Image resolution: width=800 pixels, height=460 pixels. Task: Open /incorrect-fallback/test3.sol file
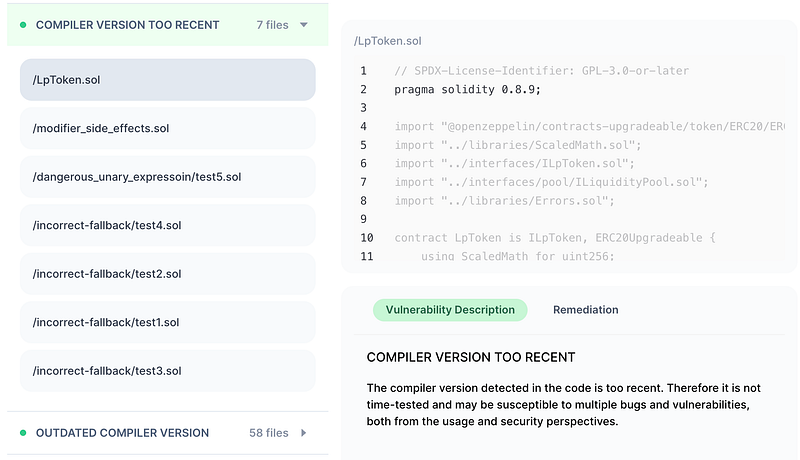167,370
